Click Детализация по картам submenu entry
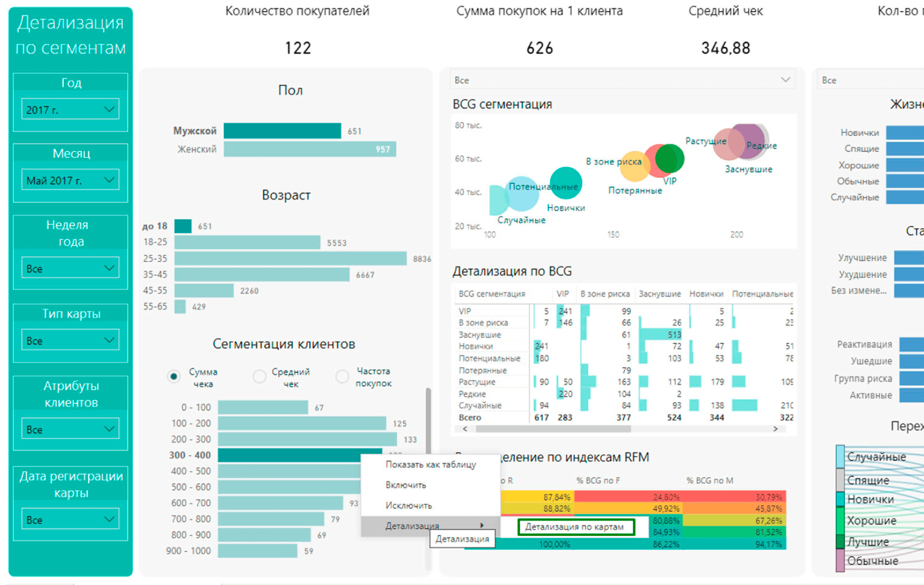The image size is (924, 585). click(575, 527)
